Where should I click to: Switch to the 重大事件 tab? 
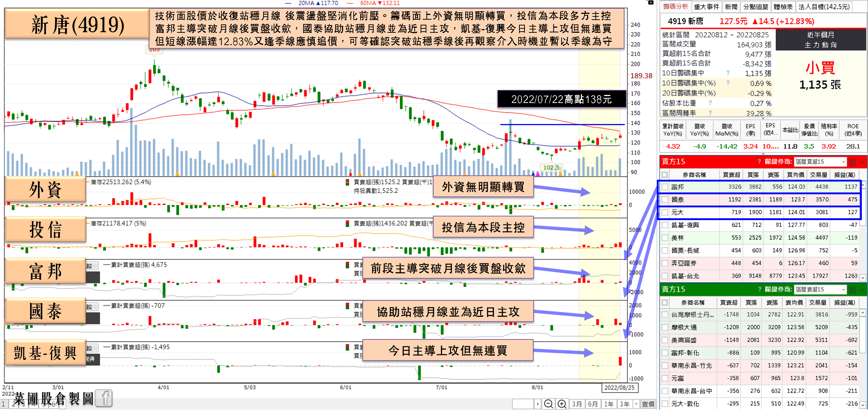pyautogui.click(x=706, y=7)
